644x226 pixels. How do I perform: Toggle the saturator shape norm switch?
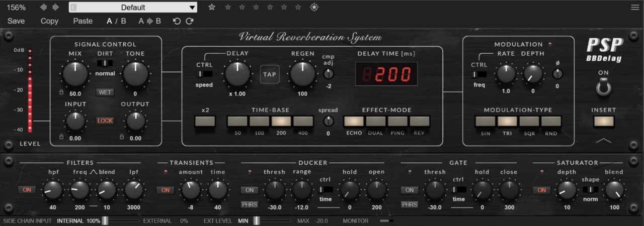[x=591, y=189]
